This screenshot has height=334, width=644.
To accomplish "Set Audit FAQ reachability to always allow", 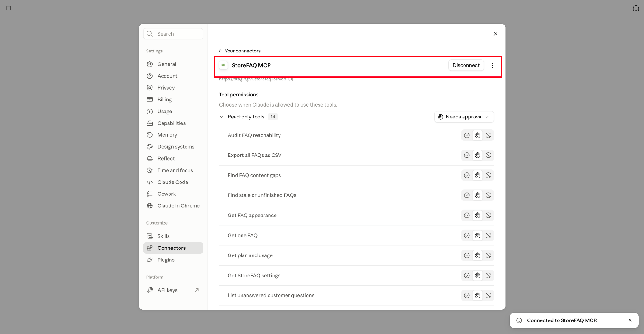I will tap(467, 135).
